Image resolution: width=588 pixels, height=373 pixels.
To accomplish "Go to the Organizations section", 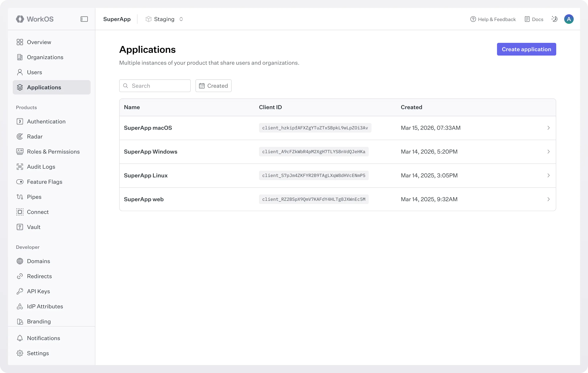I will [x=45, y=57].
